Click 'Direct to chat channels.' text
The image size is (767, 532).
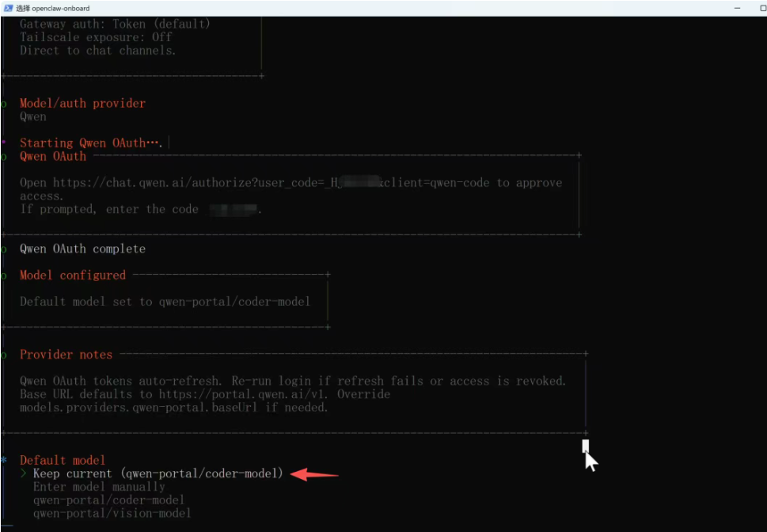point(98,51)
